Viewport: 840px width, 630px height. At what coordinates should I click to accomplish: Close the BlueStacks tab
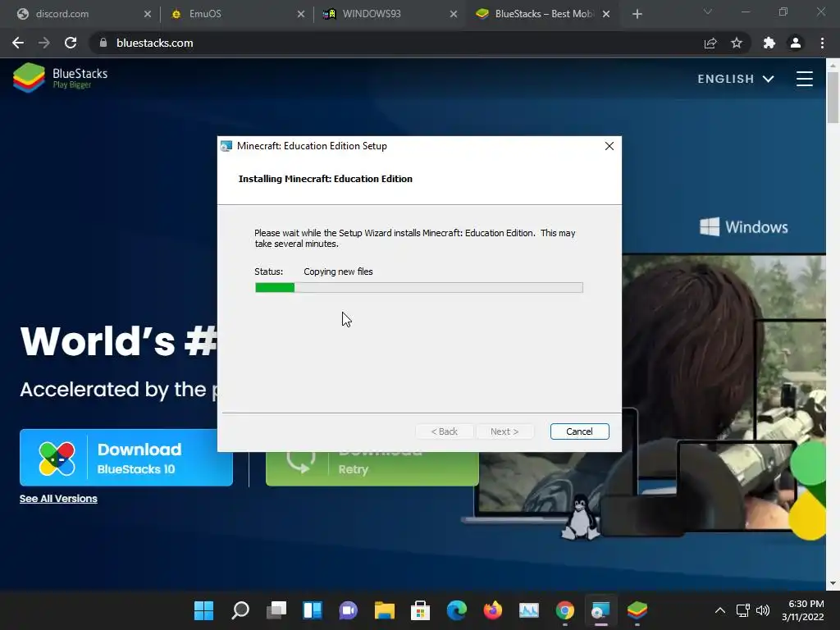coord(606,14)
